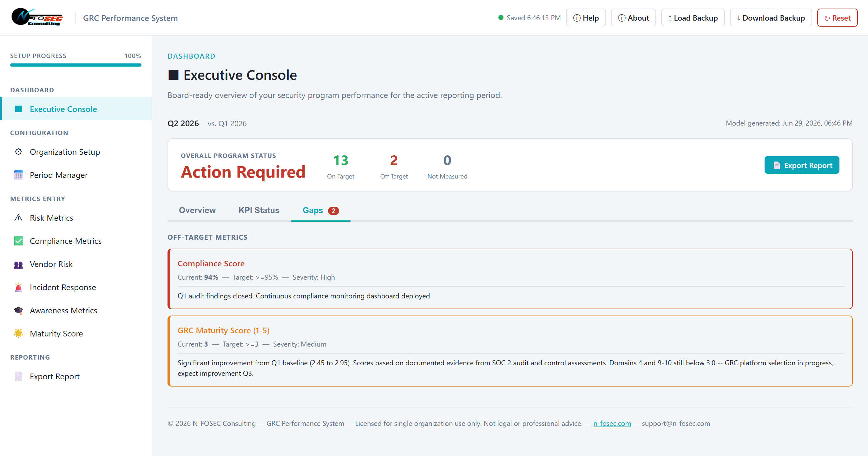Click the 'vs. Q1 2026' comparison text
The height and width of the screenshot is (456, 868).
(x=227, y=124)
